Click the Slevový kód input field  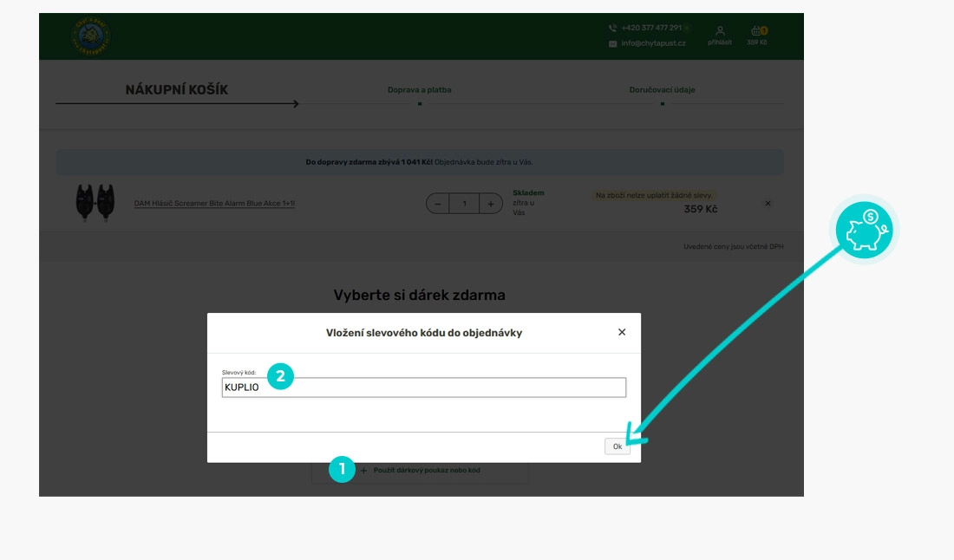click(x=423, y=387)
